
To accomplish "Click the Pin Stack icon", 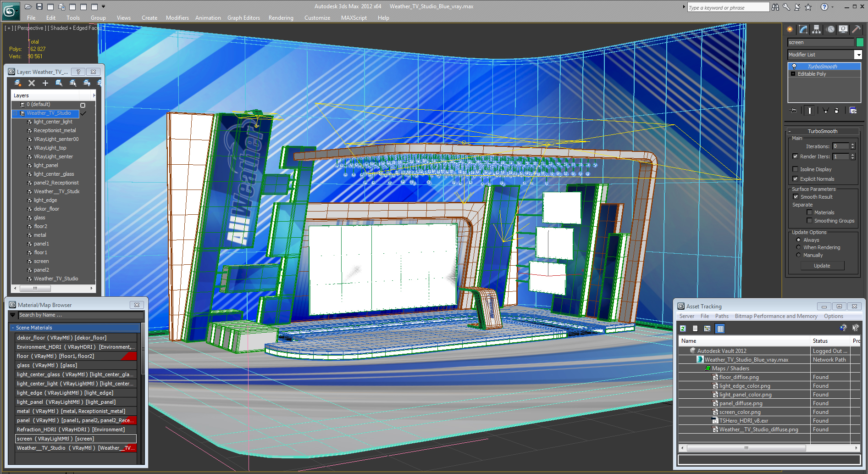I will pyautogui.click(x=794, y=111).
